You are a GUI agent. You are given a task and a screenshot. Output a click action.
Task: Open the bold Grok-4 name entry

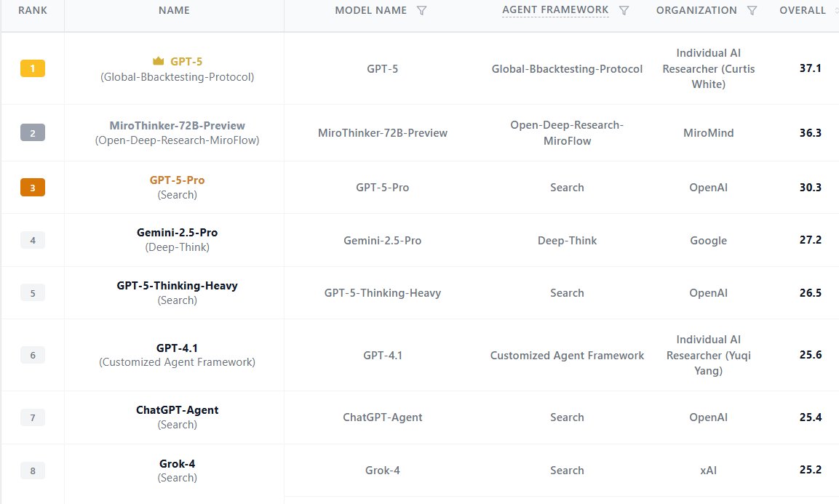(177, 464)
